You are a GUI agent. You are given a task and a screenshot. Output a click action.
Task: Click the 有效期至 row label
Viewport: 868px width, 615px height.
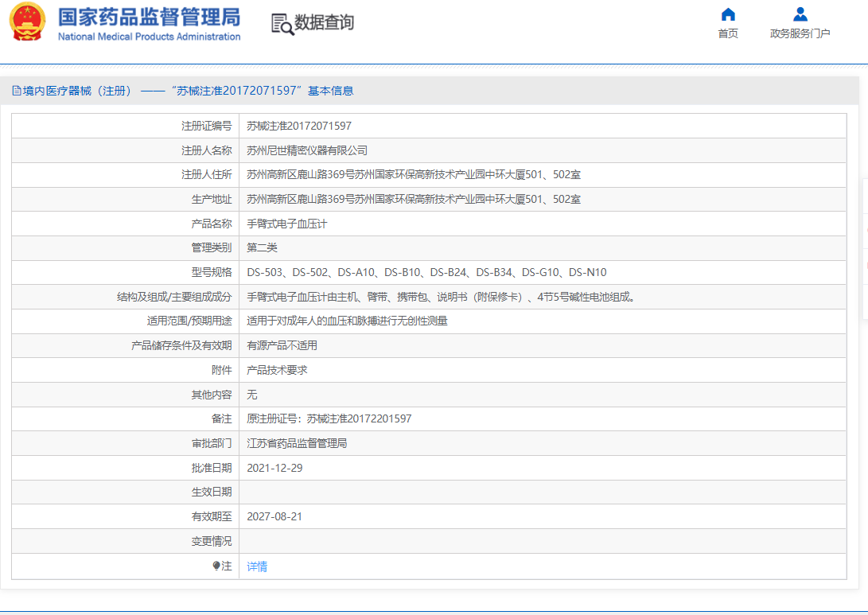pyautogui.click(x=212, y=516)
